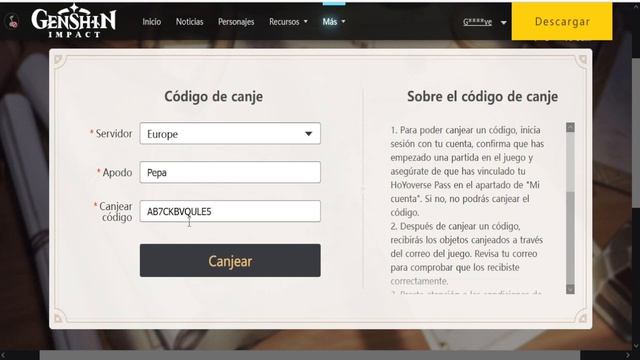
Task: Expand the Recursos menu
Action: [288, 22]
